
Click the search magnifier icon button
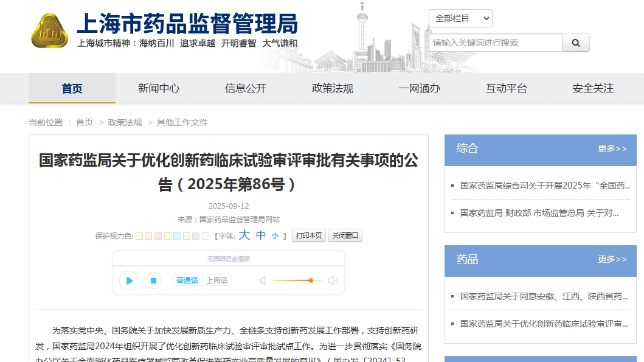click(x=575, y=43)
